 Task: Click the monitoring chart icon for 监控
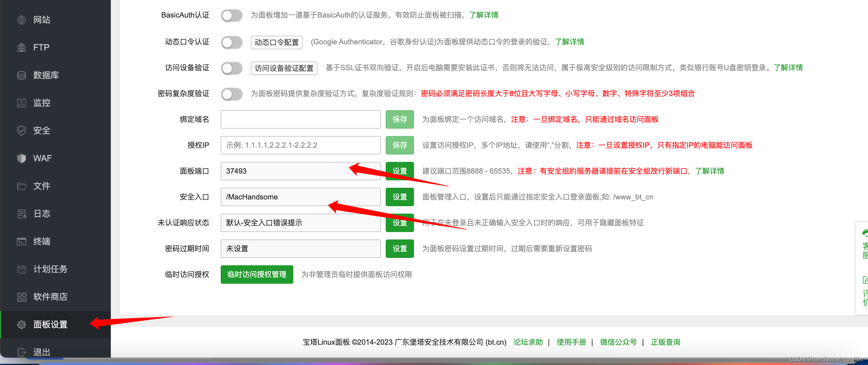[21, 103]
